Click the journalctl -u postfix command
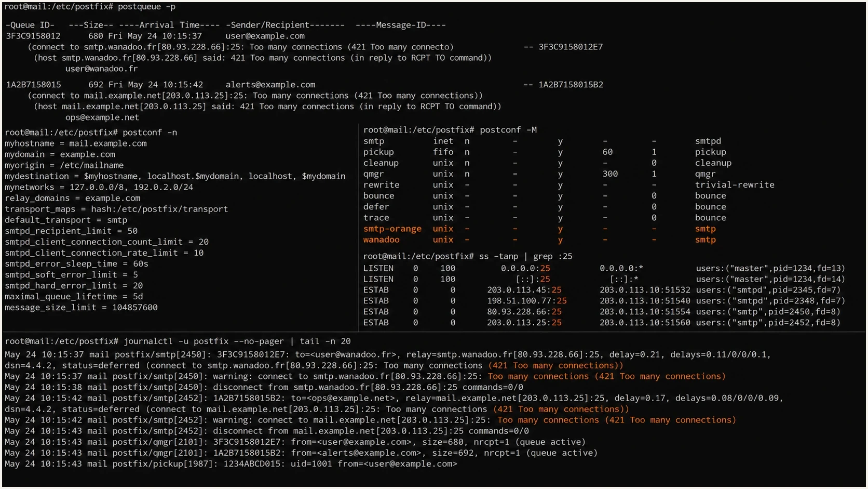 (x=237, y=341)
